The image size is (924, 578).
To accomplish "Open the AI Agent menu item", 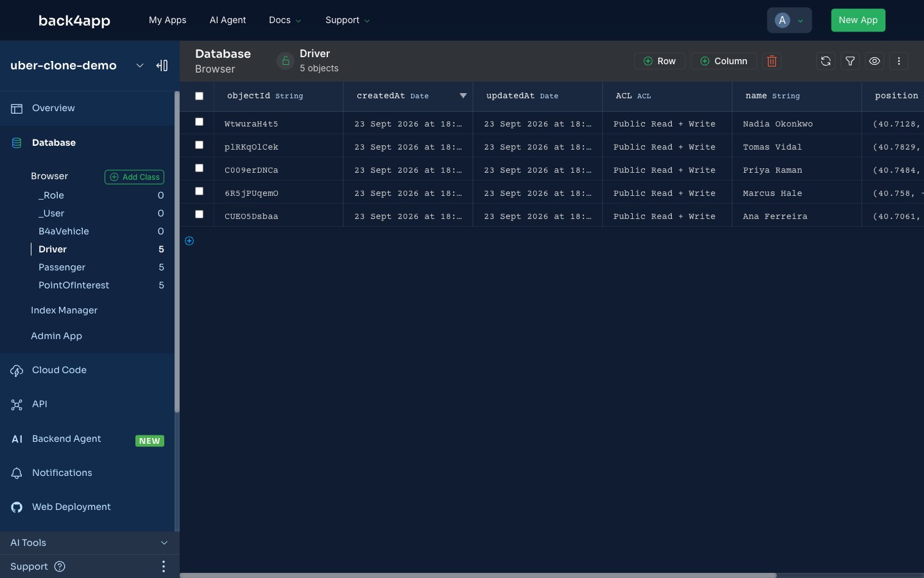I will (x=228, y=20).
